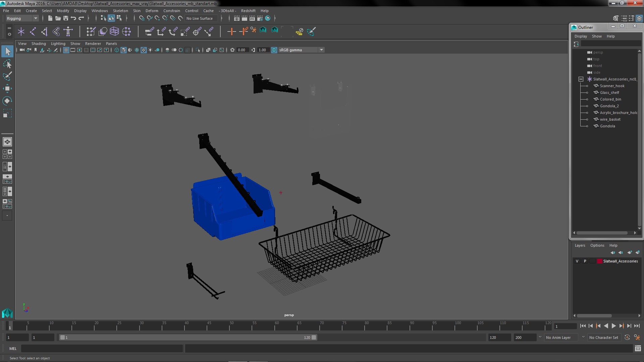The height and width of the screenshot is (362, 644).
Task: Toggle use all lights in viewport
Action: [150, 50]
